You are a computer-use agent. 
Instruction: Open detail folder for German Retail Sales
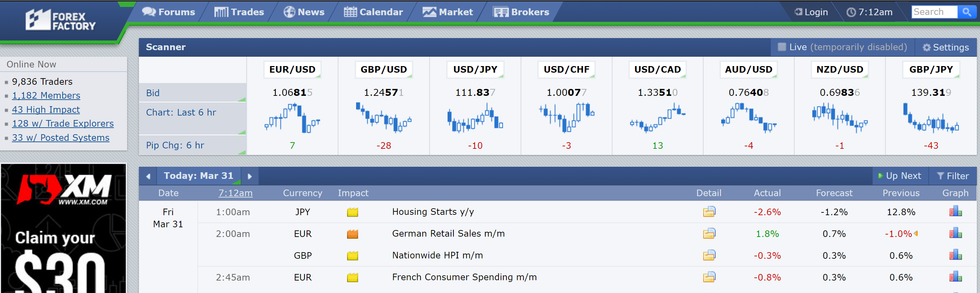click(709, 234)
